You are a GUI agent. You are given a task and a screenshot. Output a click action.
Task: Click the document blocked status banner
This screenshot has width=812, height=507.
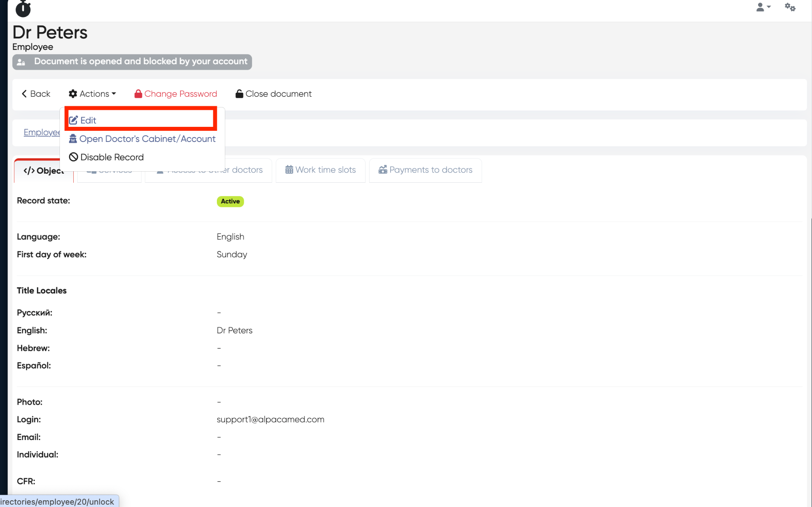click(x=132, y=62)
